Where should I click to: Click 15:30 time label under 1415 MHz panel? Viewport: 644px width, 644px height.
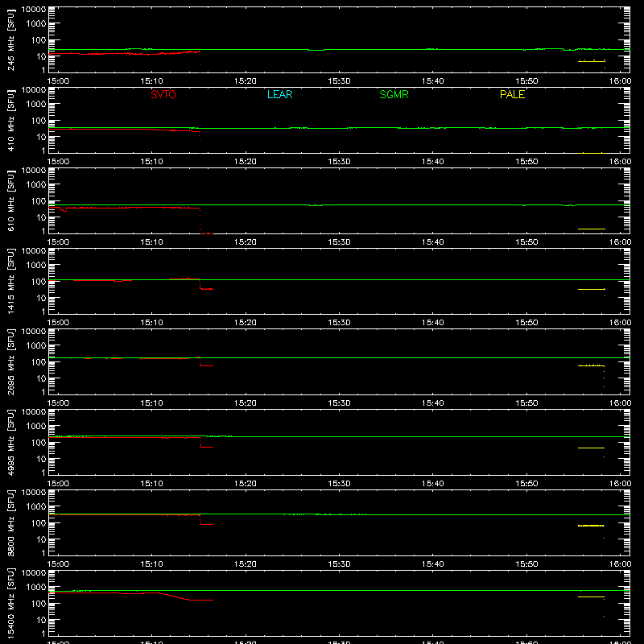[x=339, y=323]
